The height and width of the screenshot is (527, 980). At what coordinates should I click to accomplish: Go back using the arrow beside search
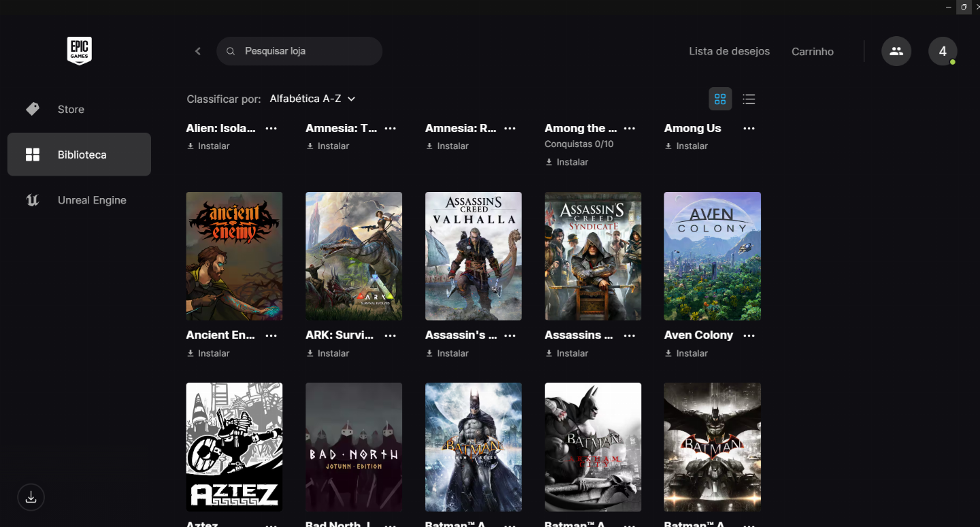point(198,51)
